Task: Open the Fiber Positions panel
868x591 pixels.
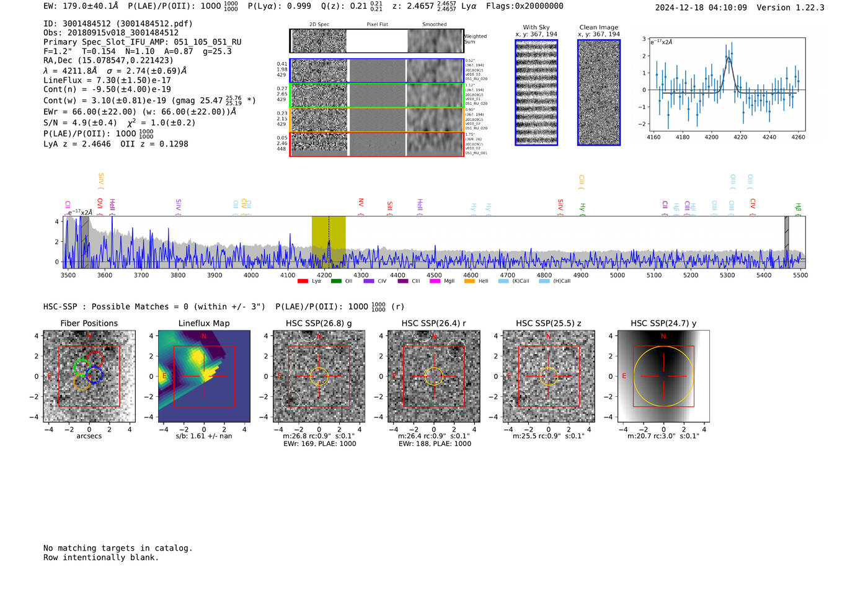Action: pyautogui.click(x=89, y=376)
